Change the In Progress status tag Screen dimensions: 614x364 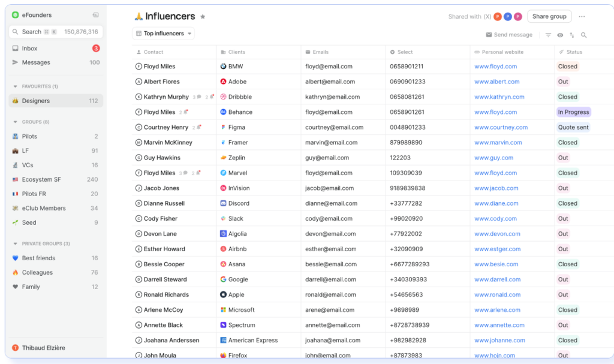pos(573,112)
